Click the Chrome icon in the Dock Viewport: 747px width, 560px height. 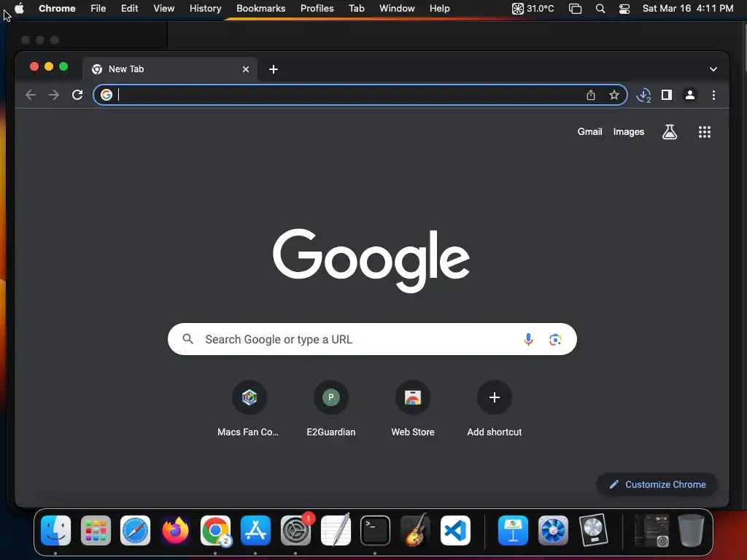(215, 530)
